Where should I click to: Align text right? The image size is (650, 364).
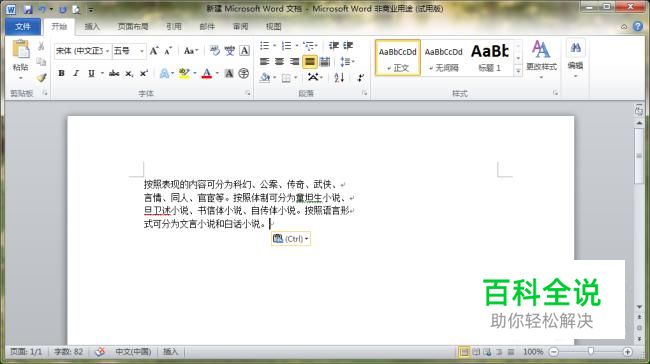tap(294, 62)
